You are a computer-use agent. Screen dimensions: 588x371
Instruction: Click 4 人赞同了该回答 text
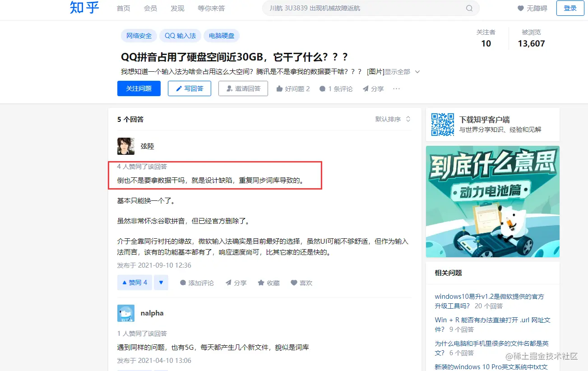[142, 167]
